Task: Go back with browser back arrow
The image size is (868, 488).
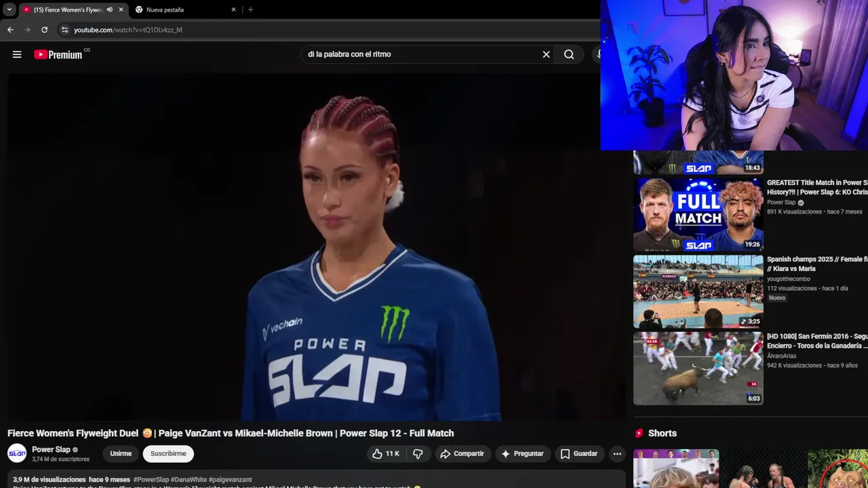Action: (10, 30)
